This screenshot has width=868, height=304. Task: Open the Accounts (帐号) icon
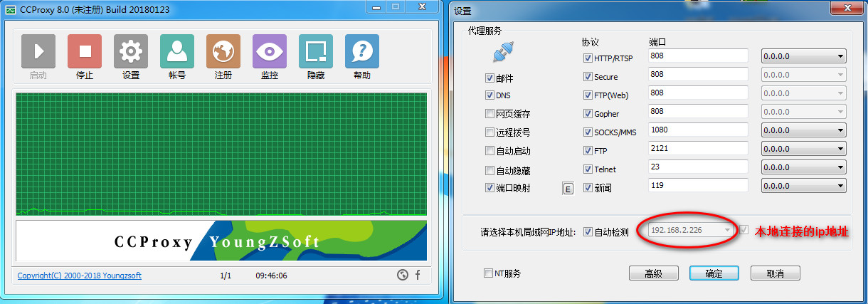click(177, 51)
